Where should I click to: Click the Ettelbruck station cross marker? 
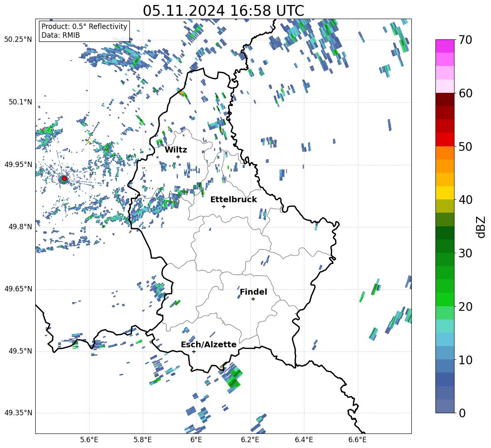224,206
